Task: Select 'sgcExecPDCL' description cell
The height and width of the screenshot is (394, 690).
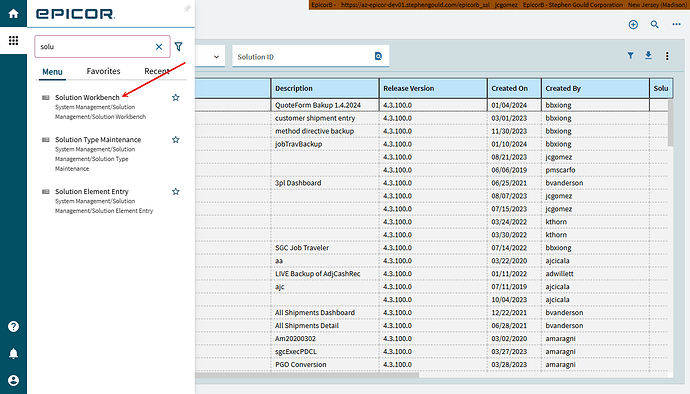Action: pos(325,351)
